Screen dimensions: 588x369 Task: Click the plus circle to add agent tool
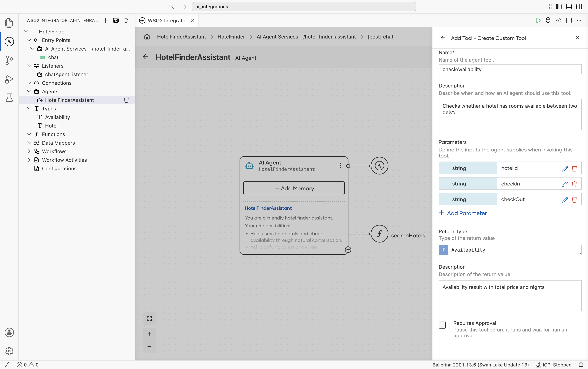click(348, 249)
